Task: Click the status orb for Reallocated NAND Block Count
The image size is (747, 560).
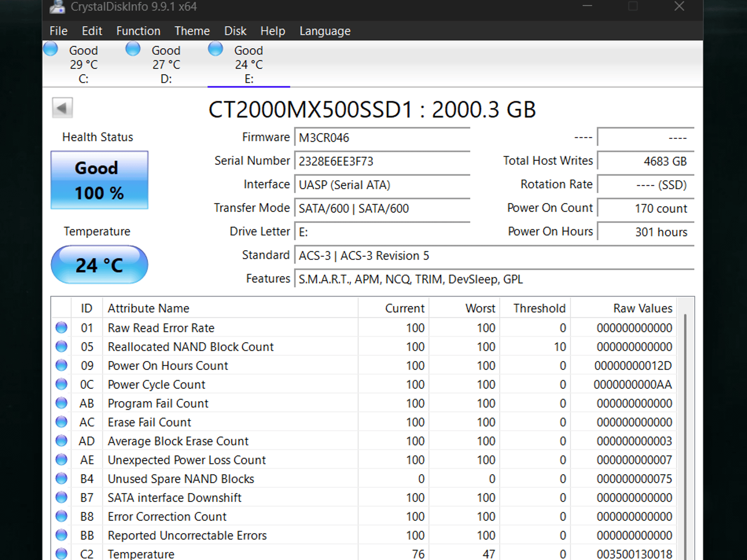Action: pos(61,346)
